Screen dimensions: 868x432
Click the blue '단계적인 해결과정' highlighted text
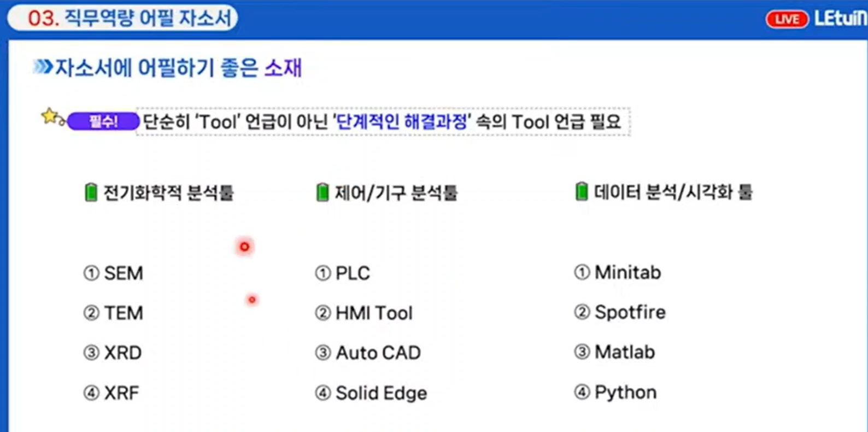click(402, 121)
